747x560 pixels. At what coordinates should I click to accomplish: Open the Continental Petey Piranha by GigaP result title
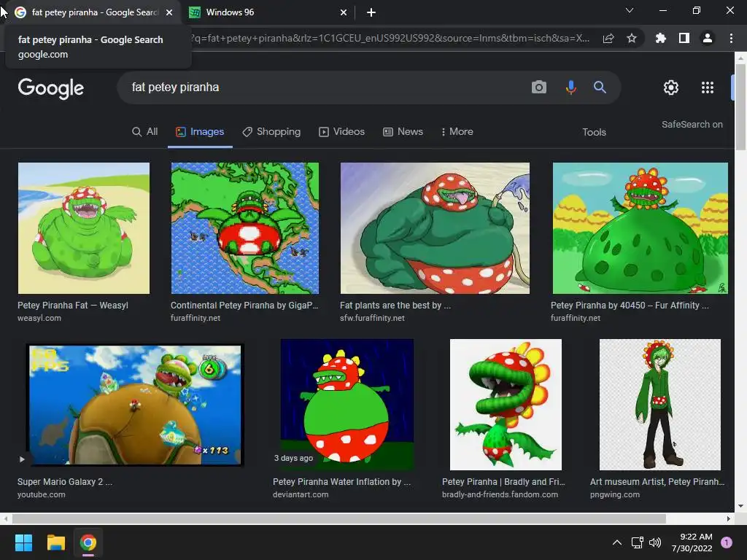(244, 306)
